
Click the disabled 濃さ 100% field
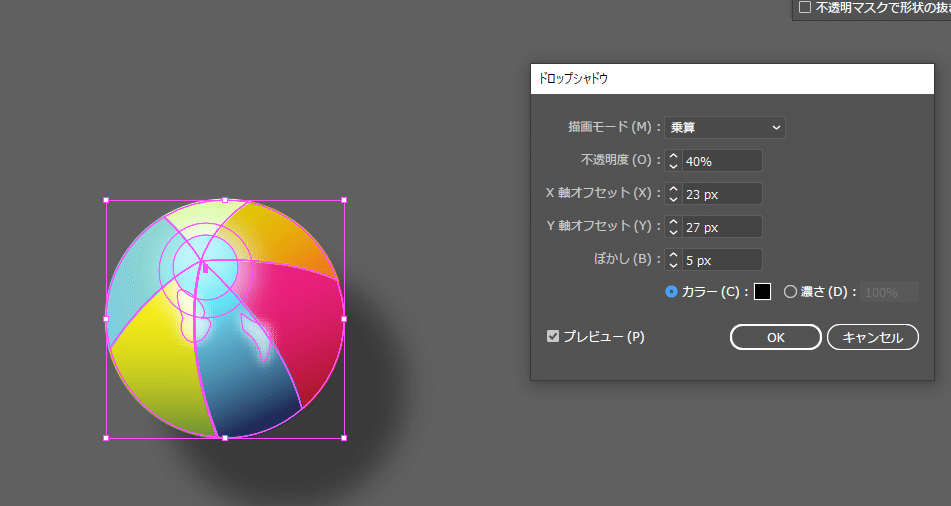(889, 292)
